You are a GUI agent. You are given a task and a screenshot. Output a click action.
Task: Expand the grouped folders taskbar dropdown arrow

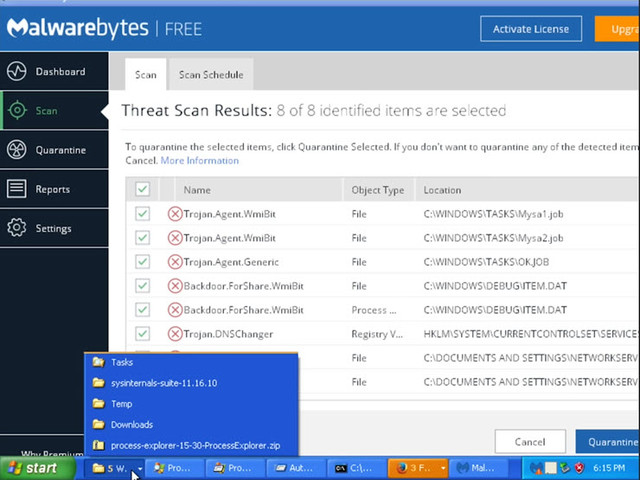click(140, 468)
